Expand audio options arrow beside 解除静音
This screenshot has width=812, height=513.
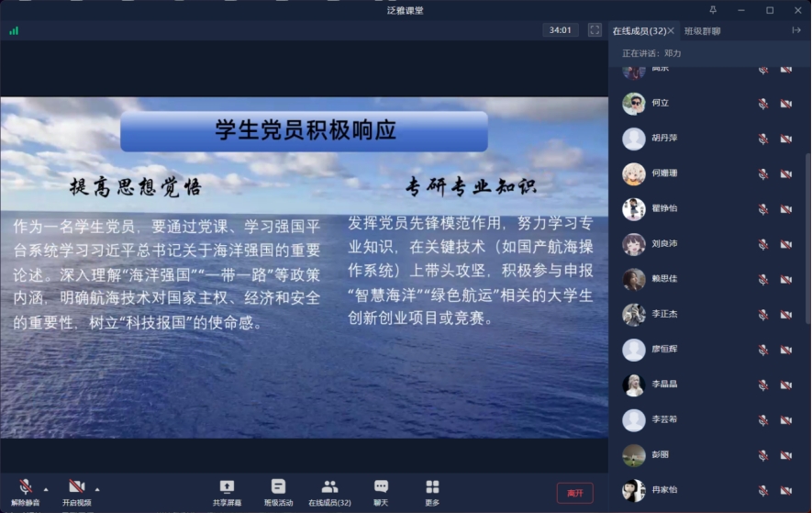pyautogui.click(x=46, y=489)
